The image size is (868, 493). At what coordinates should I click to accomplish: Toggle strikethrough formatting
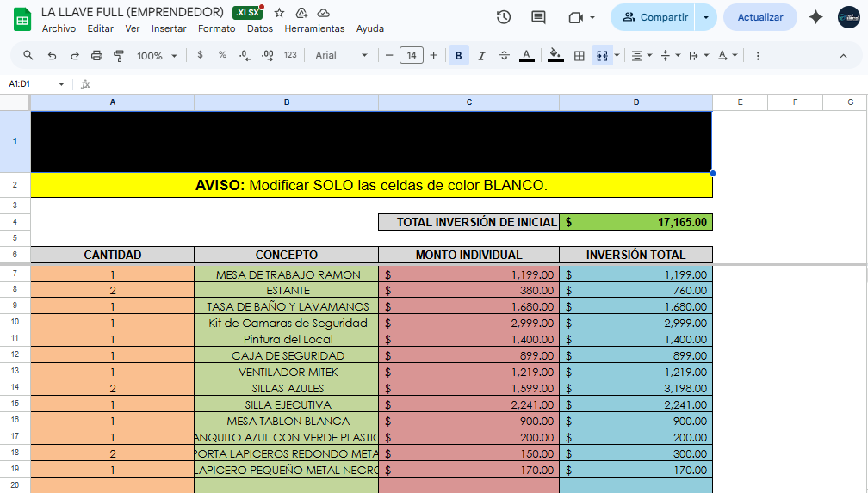(x=504, y=55)
